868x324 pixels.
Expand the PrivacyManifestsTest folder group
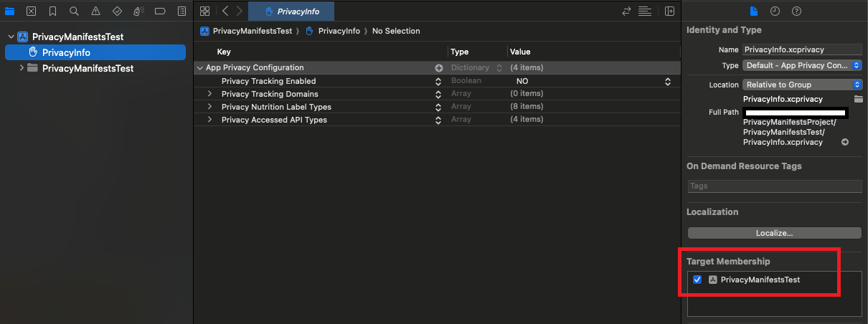point(22,68)
